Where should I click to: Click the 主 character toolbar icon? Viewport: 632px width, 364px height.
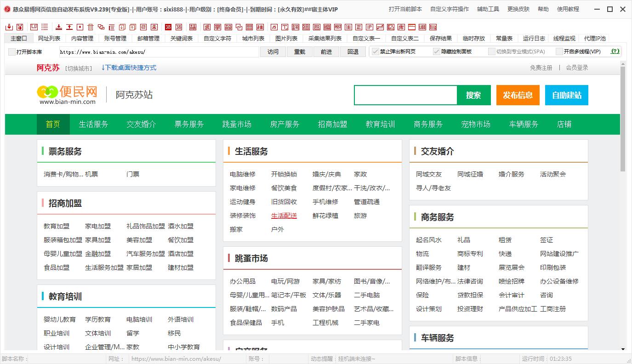(348, 27)
